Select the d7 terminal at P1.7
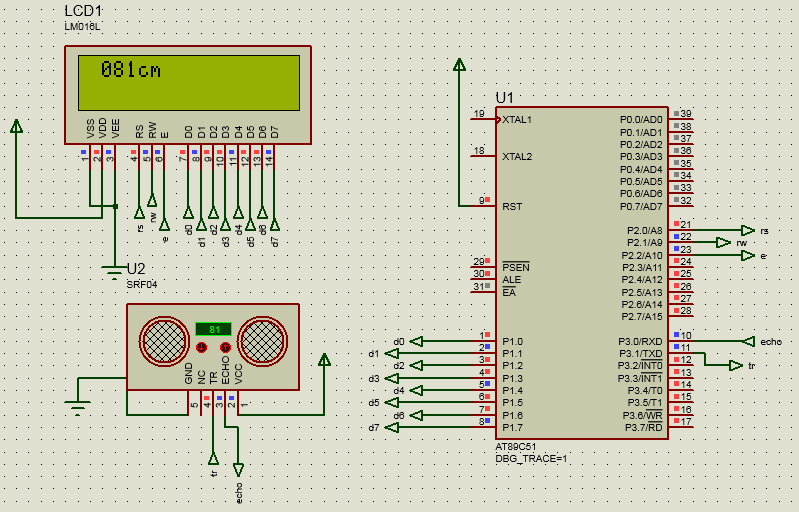The height and width of the screenshot is (512, 799). tap(392, 428)
